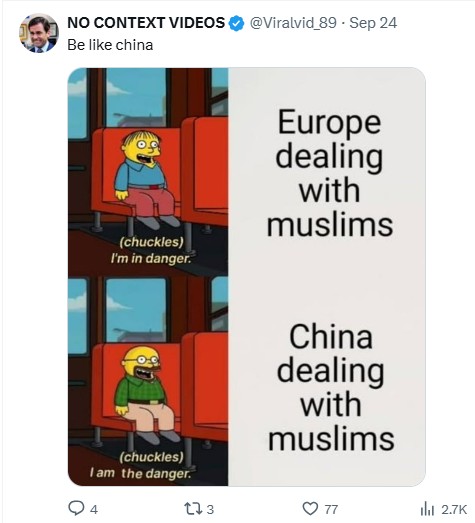Click the blue verified badge icon
Image resolution: width=475 pixels, height=523 pixels.
coord(236,23)
